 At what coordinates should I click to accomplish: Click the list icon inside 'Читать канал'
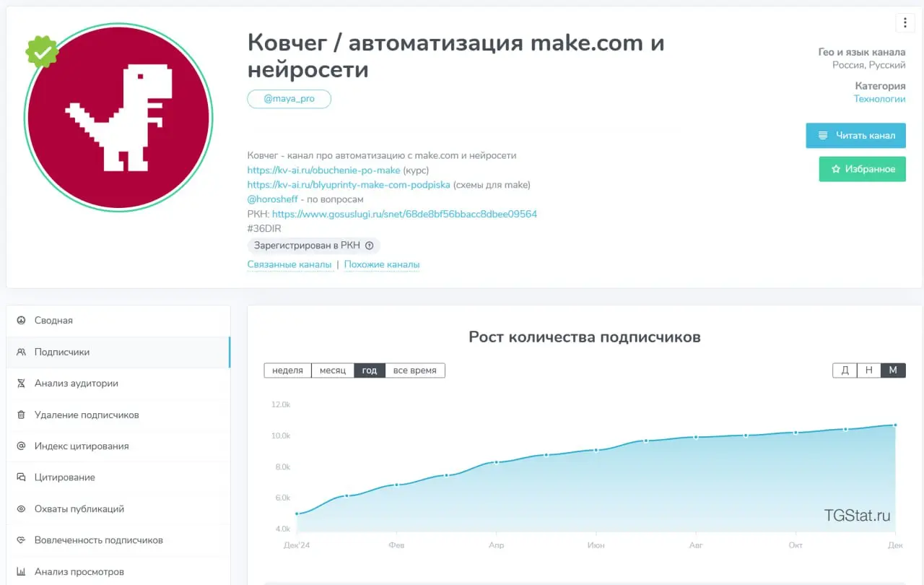pos(822,135)
